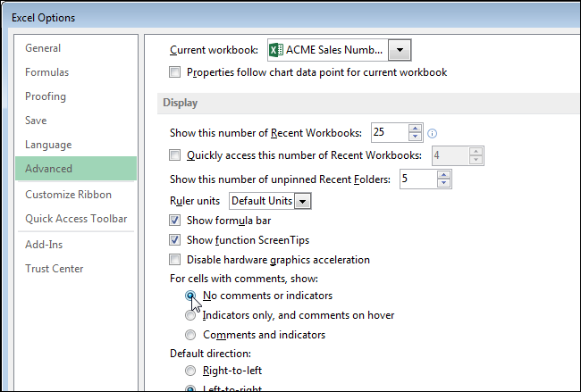Decrease the unpinned Recent Folders count
This screenshot has width=581, height=392.
click(x=444, y=185)
